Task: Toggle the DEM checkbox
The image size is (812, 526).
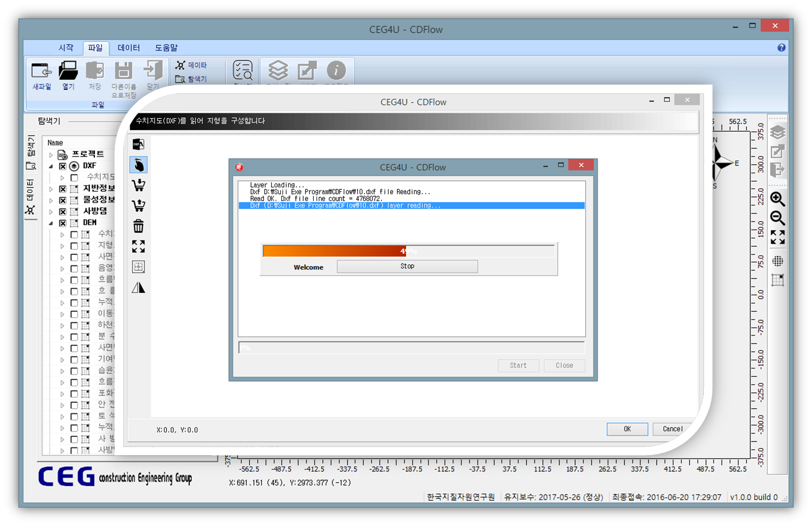Action: point(63,223)
